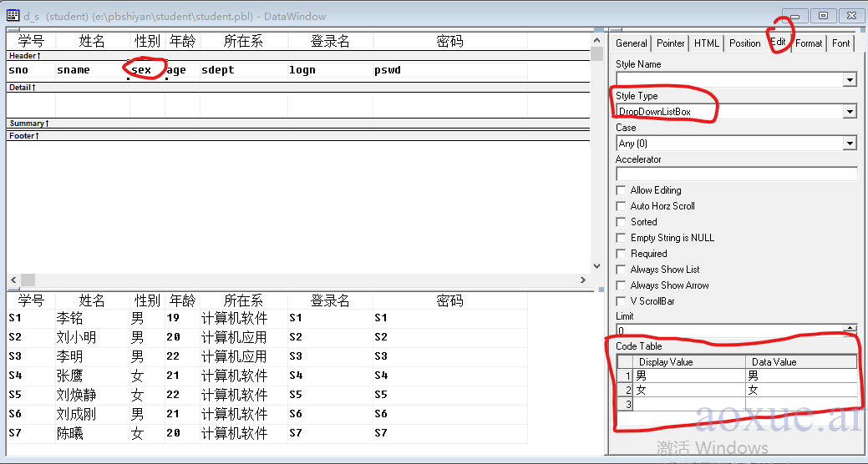Toggle V ScrollBar checkbox
Screen dimensions: 868x464
(x=621, y=301)
